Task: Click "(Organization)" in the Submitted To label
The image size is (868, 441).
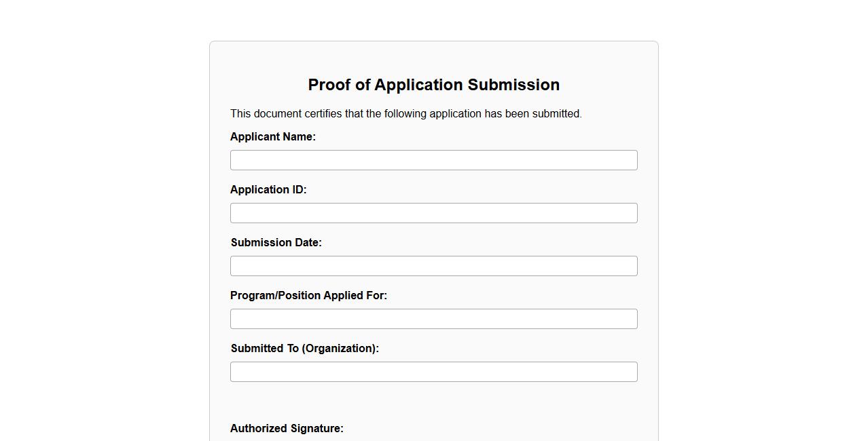Action: point(340,349)
